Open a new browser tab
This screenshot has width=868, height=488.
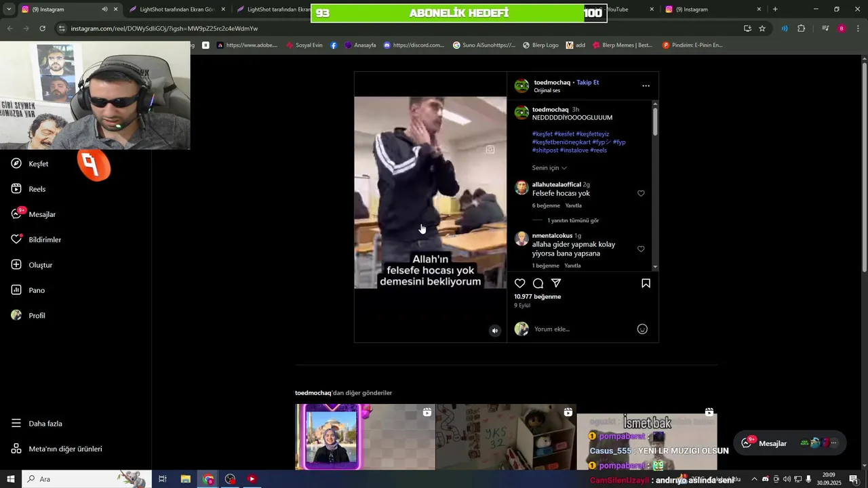click(x=775, y=9)
